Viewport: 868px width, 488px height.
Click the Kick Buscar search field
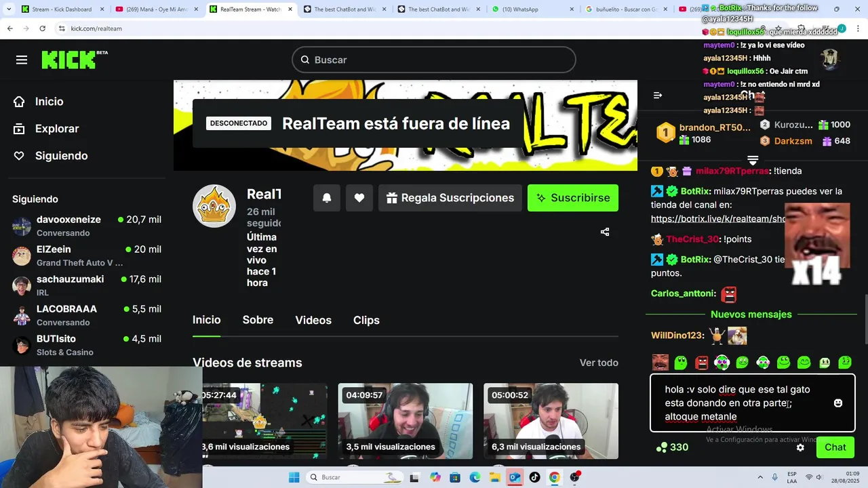pyautogui.click(x=434, y=60)
